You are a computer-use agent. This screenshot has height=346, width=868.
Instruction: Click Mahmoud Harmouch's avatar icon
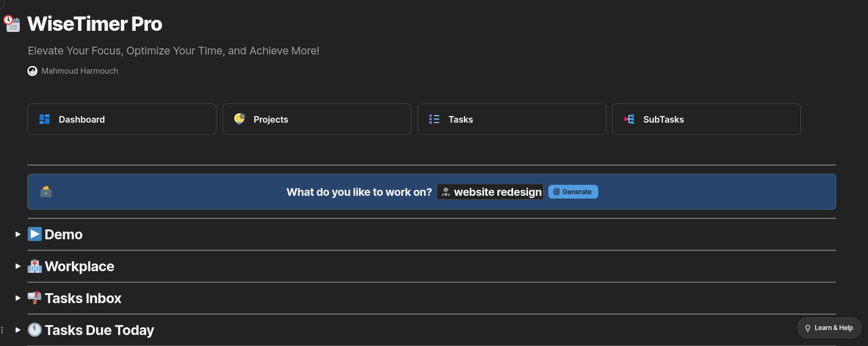(32, 71)
